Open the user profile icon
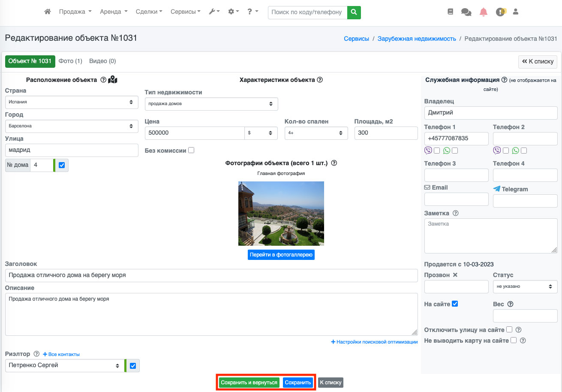This screenshot has width=562, height=392. pyautogui.click(x=516, y=12)
